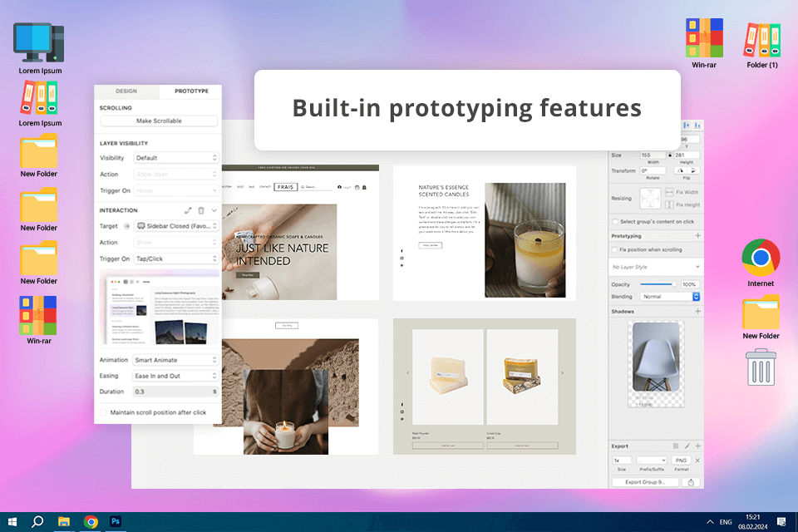Click the Opacity value field 100%
Image resolution: width=798 pixels, height=532 pixels.
point(689,284)
